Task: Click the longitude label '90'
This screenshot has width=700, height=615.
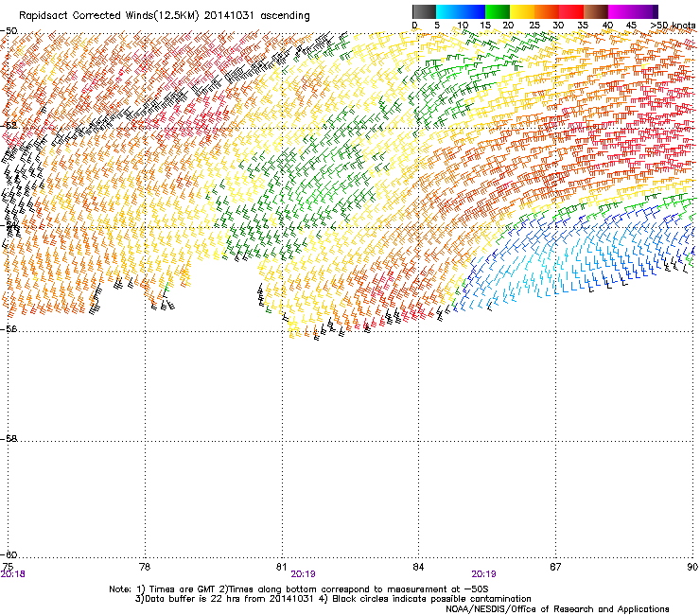Action: point(692,567)
